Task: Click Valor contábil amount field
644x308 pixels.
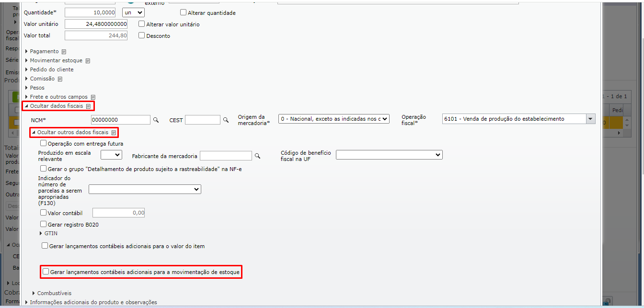Action: 118,213
